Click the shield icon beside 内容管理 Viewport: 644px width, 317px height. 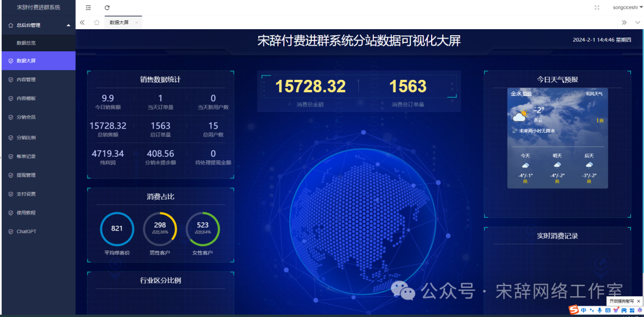point(11,80)
